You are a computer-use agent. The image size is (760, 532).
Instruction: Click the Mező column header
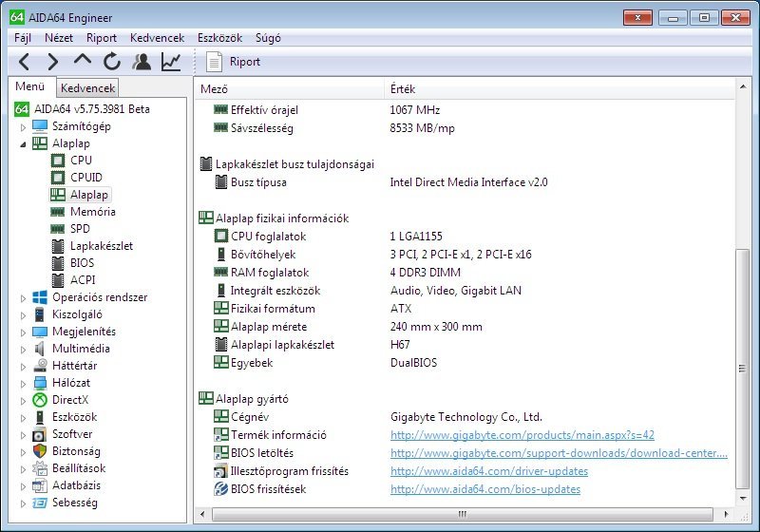[290, 89]
